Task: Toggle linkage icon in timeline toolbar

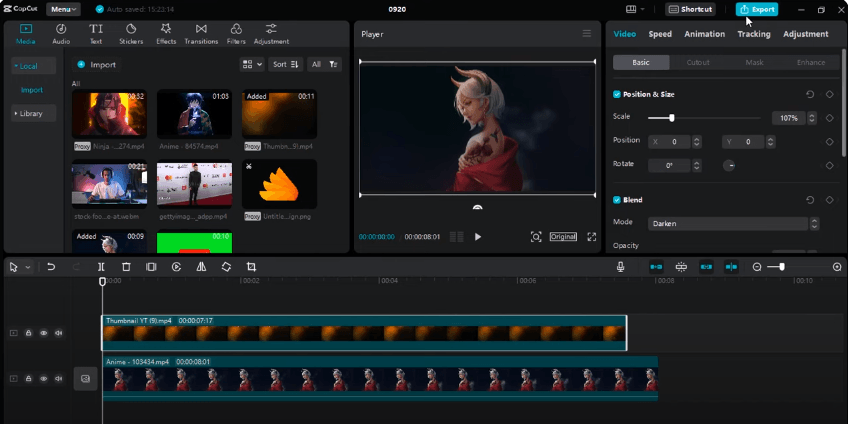Action: 706,267
